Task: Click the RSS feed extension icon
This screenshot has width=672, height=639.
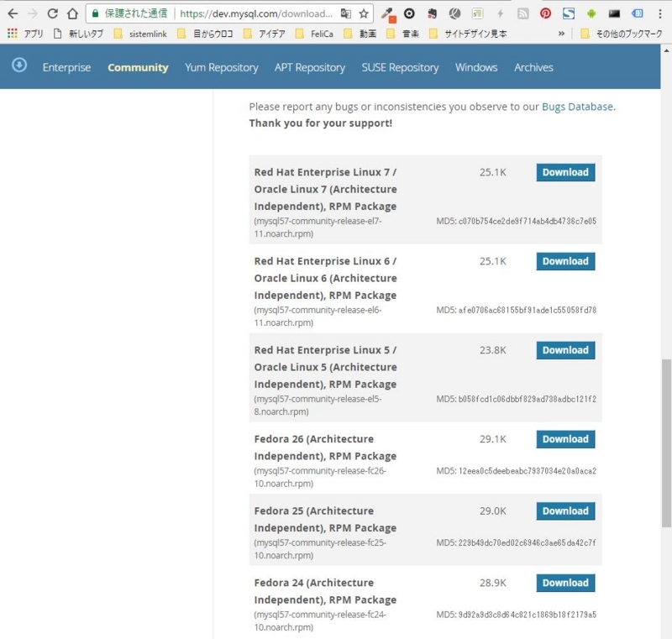Action: click(522, 13)
